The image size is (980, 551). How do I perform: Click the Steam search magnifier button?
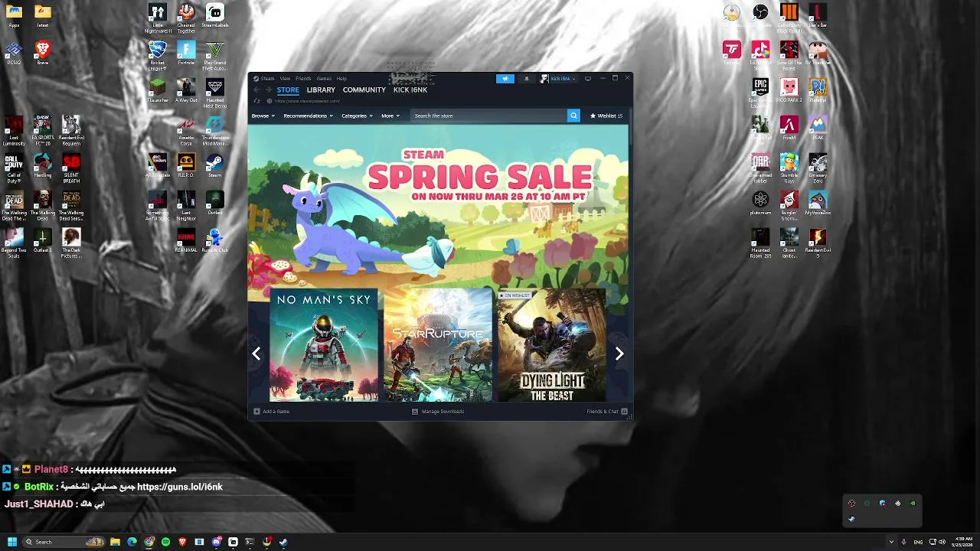(x=573, y=116)
